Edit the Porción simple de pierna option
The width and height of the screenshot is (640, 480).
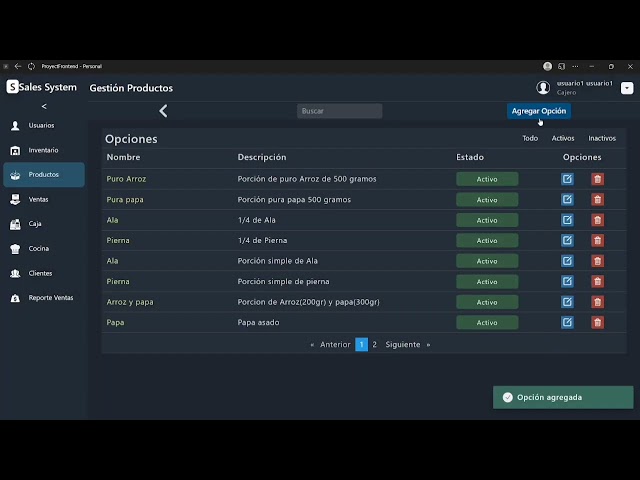(x=567, y=281)
